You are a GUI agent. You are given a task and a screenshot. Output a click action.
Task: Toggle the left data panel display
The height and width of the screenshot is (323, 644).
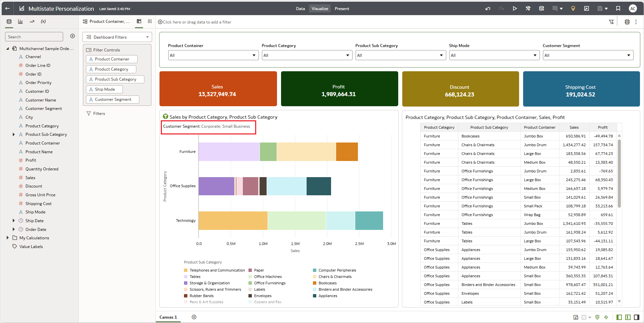[x=619, y=317]
